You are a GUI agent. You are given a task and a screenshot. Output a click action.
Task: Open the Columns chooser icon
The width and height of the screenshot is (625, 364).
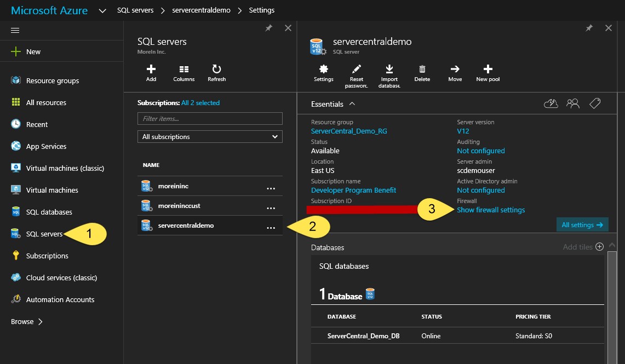pos(184,70)
